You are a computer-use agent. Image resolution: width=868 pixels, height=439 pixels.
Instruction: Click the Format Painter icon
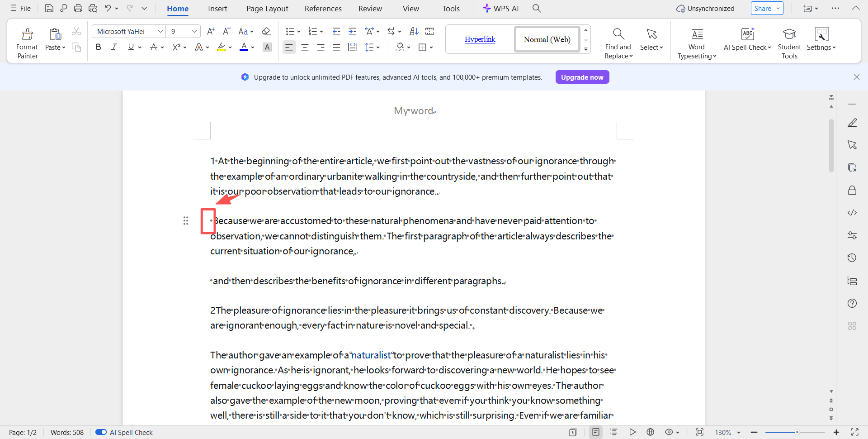[27, 34]
